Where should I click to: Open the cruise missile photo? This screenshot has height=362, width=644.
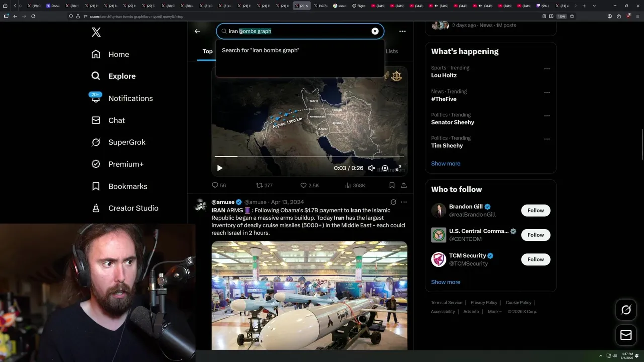pos(309,296)
